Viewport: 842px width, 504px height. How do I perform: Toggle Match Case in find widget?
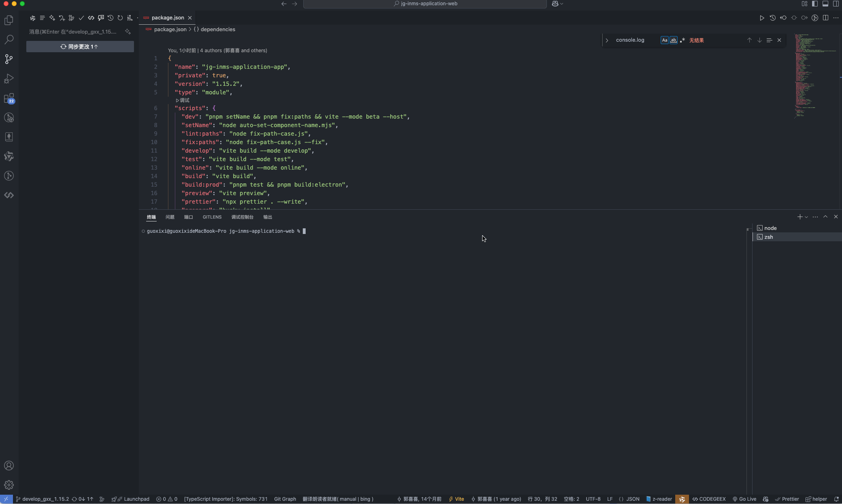[664, 40]
